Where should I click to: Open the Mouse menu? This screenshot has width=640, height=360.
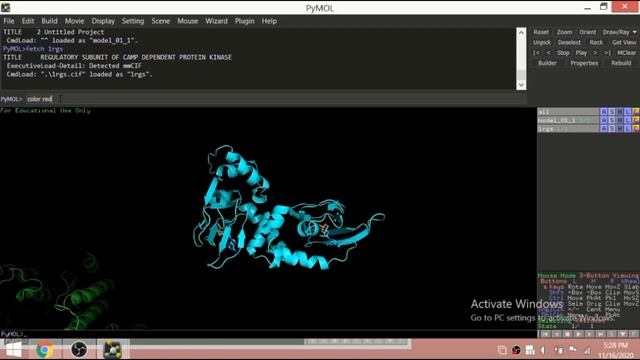coord(187,21)
